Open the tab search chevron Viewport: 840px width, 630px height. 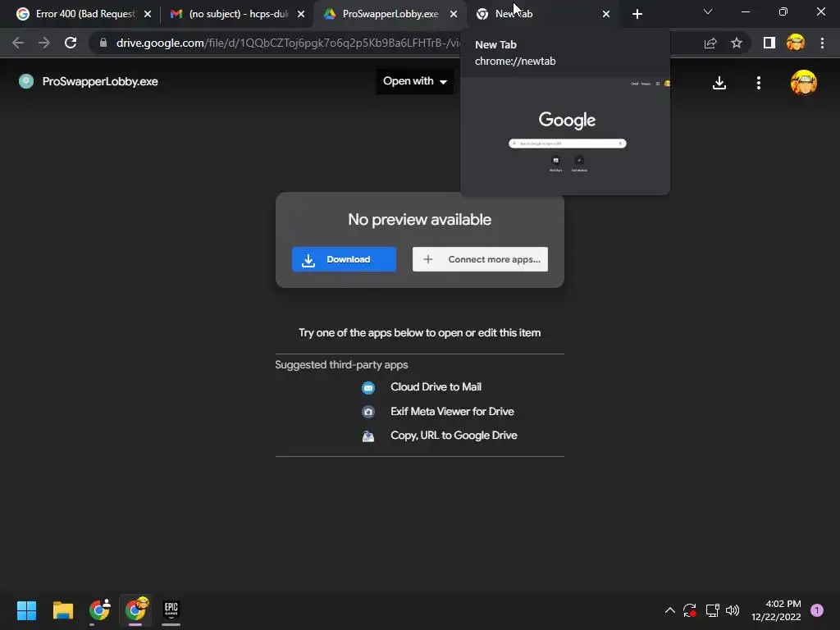pyautogui.click(x=708, y=11)
